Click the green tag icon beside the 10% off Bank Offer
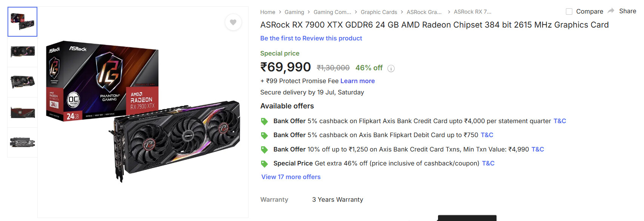644x221 pixels. click(264, 150)
